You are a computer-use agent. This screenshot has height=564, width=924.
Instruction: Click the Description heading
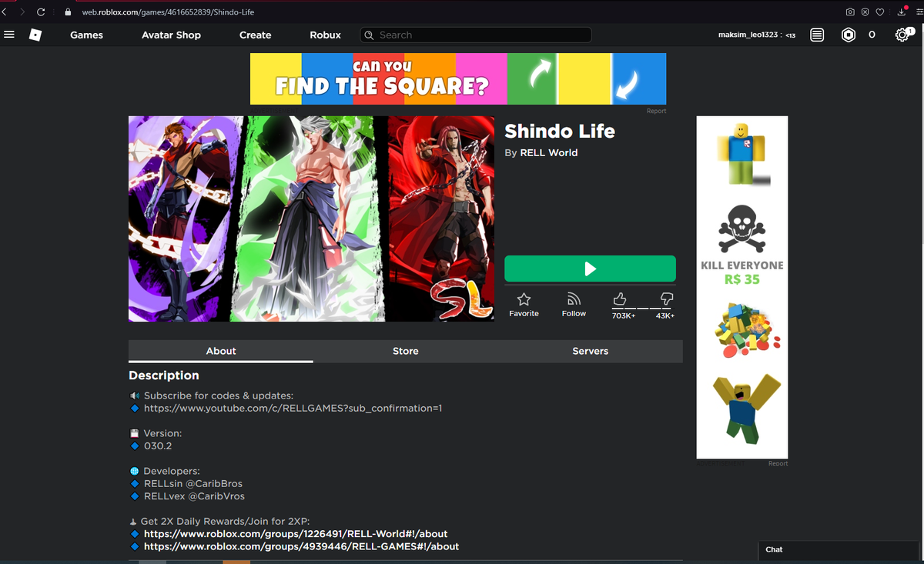point(164,375)
